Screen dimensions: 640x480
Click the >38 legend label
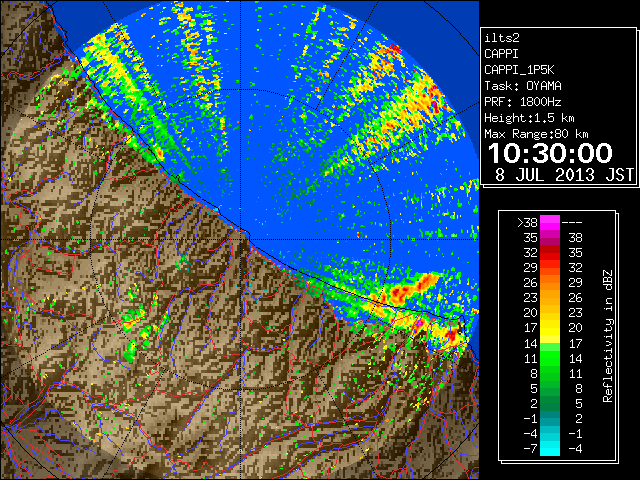(x=527, y=222)
